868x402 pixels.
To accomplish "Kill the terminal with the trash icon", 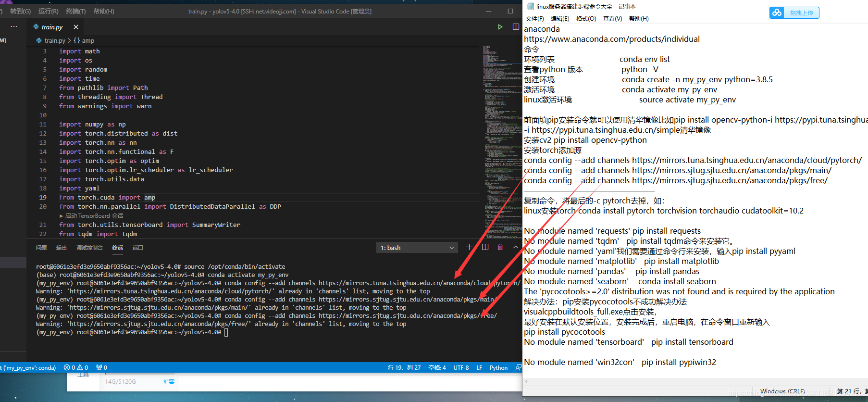I will pyautogui.click(x=500, y=247).
